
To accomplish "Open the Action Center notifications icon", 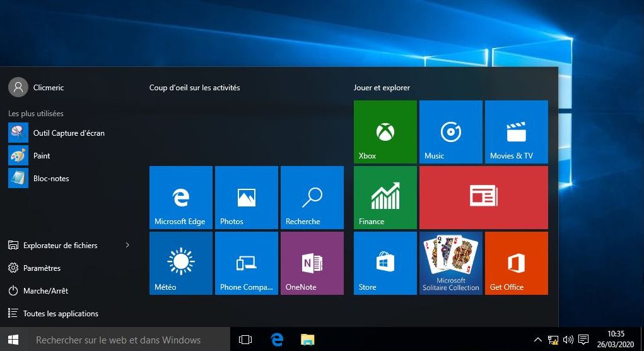I will tap(583, 340).
